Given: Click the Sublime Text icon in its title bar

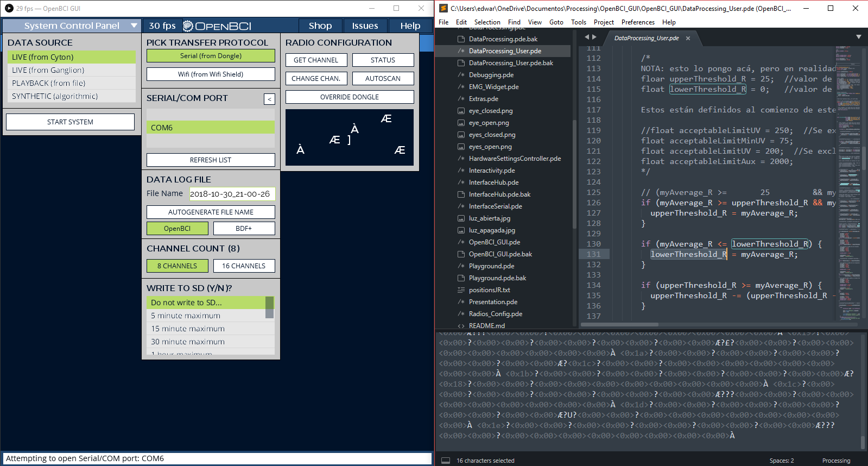Looking at the screenshot, I should click(443, 8).
